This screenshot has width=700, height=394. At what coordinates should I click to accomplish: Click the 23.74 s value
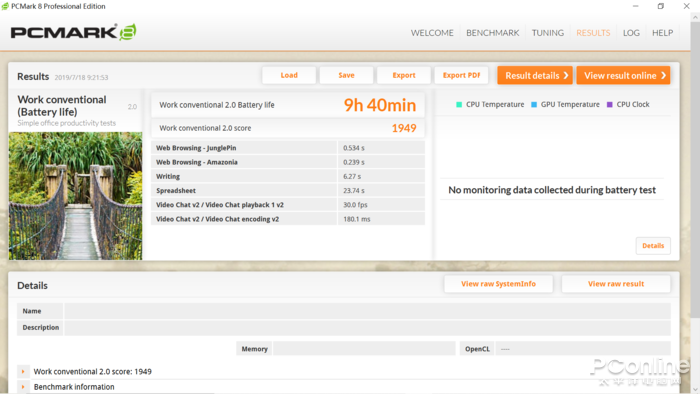354,191
